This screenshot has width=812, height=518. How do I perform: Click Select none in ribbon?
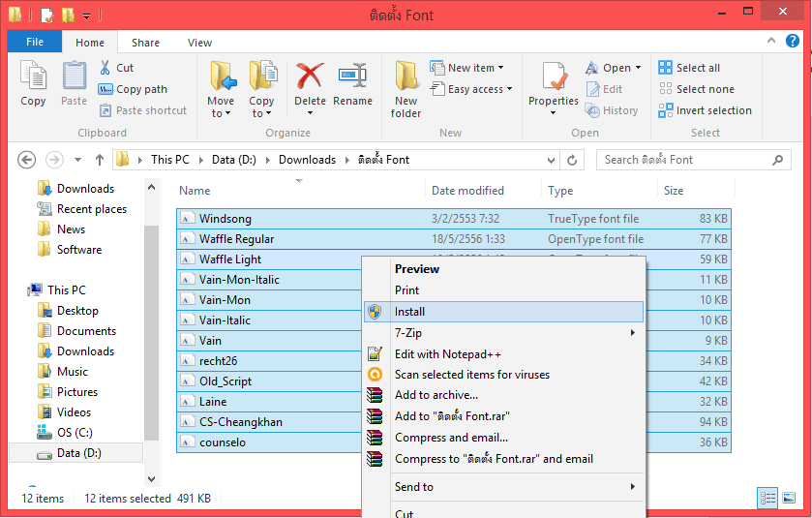tap(705, 89)
